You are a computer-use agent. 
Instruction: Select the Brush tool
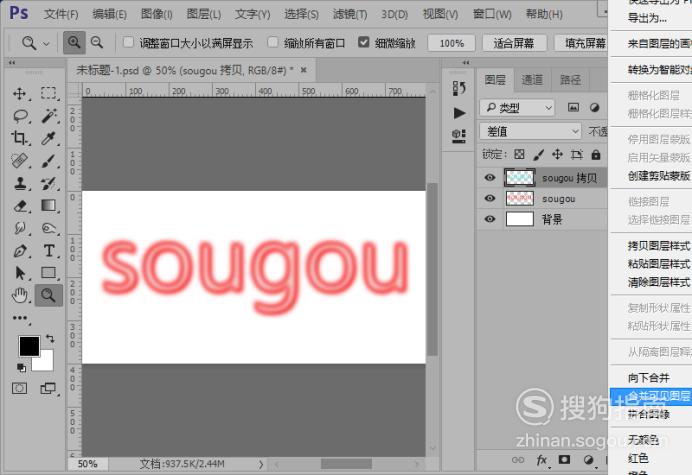tap(49, 161)
